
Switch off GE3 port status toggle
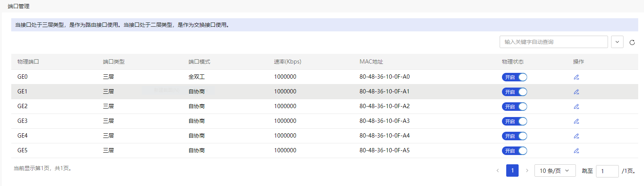[514, 121]
